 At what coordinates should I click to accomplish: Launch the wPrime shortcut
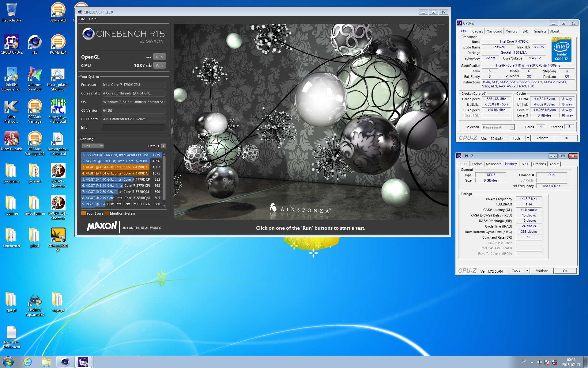35,79
